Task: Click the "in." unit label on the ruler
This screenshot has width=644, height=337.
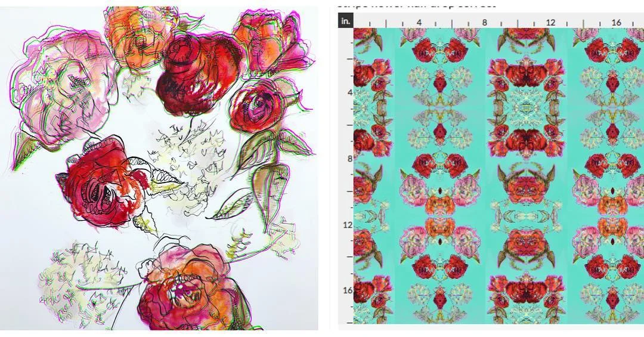Action: 346,20
